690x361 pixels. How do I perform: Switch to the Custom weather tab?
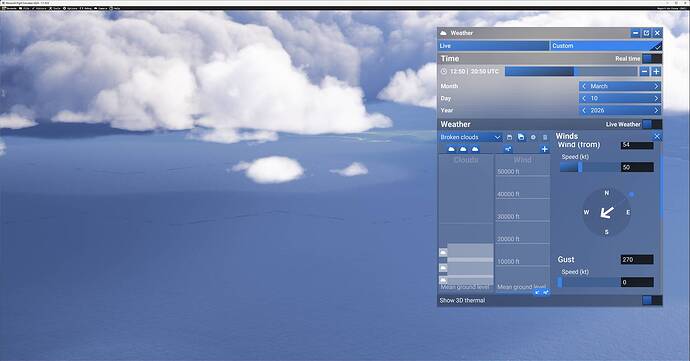pyautogui.click(x=606, y=46)
